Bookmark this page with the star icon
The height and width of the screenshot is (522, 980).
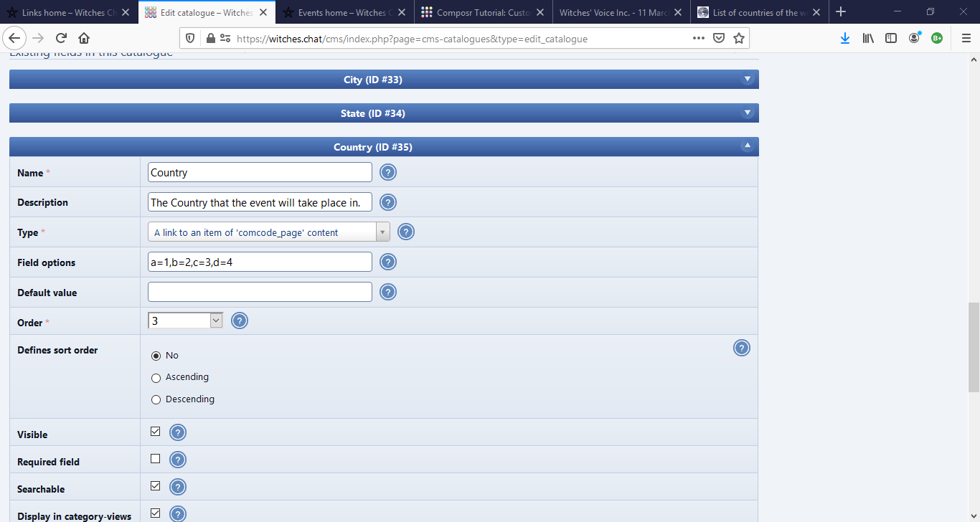pos(739,39)
